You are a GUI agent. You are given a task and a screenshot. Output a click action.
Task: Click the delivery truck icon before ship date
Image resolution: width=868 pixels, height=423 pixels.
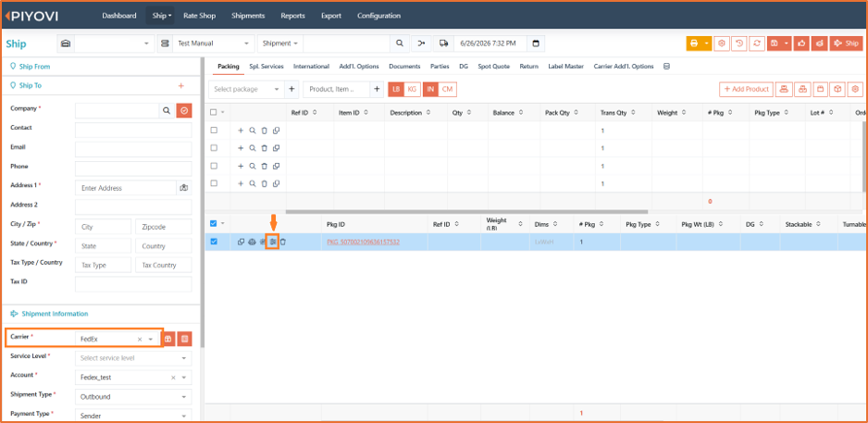point(443,44)
